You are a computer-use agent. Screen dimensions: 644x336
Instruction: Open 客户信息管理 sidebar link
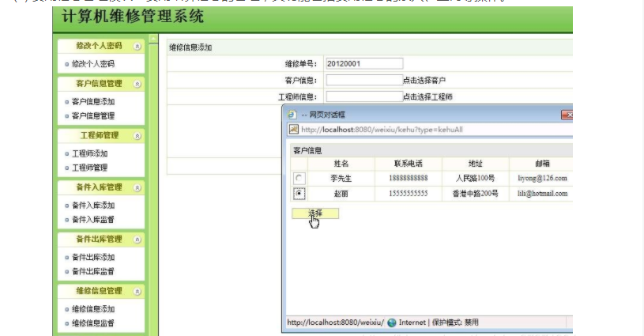93,116
